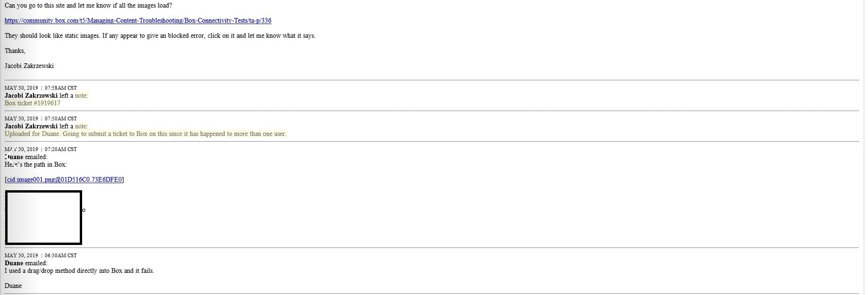868x295 pixels.
Task: Click Duane sender name on 07:20AM email
Action: pyautogui.click(x=14, y=157)
